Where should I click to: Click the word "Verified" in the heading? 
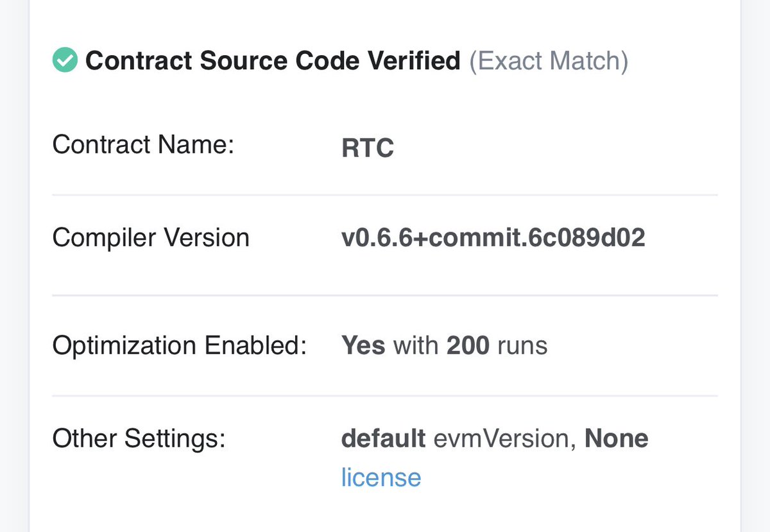414,61
